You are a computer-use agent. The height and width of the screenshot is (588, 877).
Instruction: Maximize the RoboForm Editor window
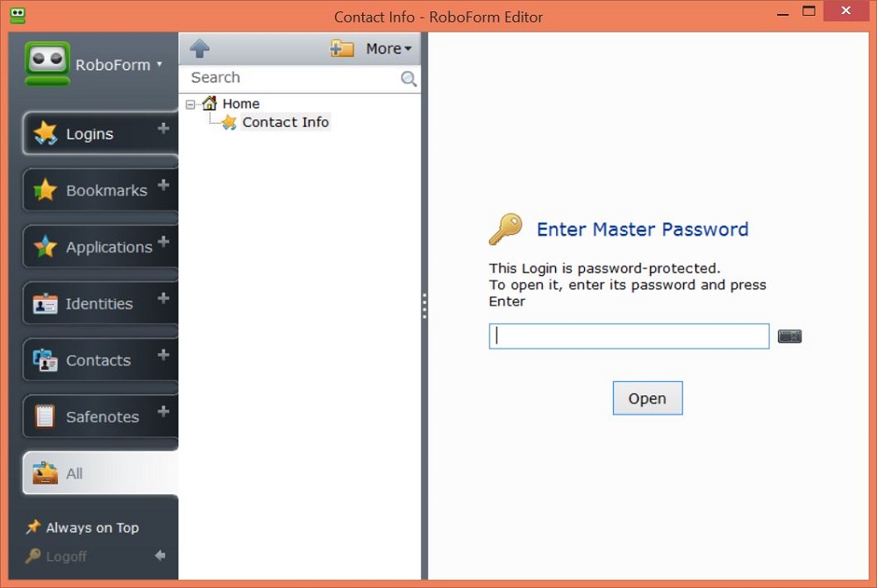tap(809, 11)
